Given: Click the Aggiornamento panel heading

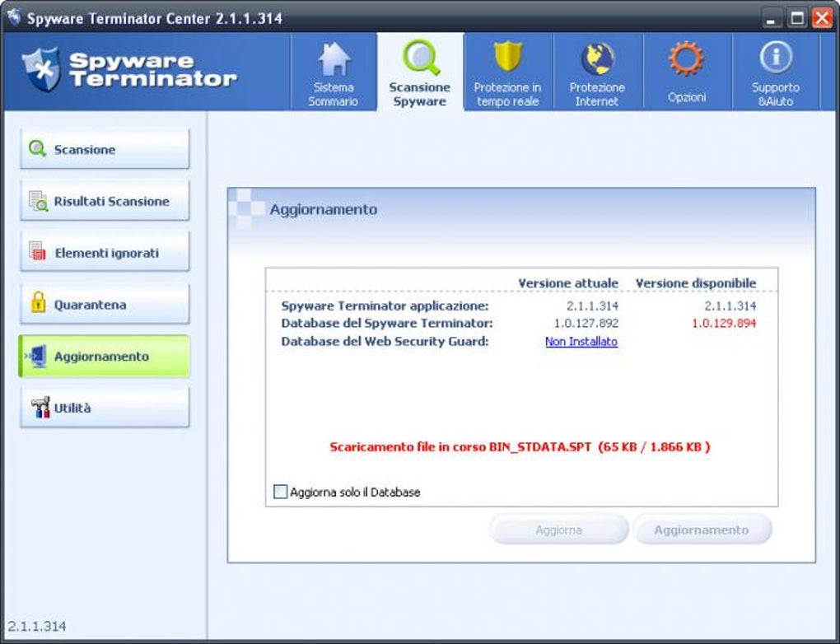Looking at the screenshot, I should [323, 209].
